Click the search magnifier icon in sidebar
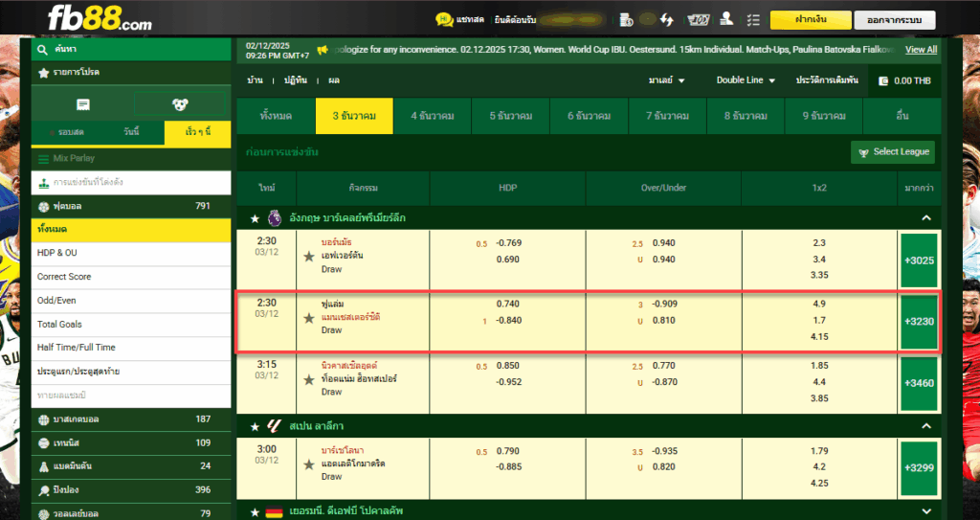 coord(42,50)
